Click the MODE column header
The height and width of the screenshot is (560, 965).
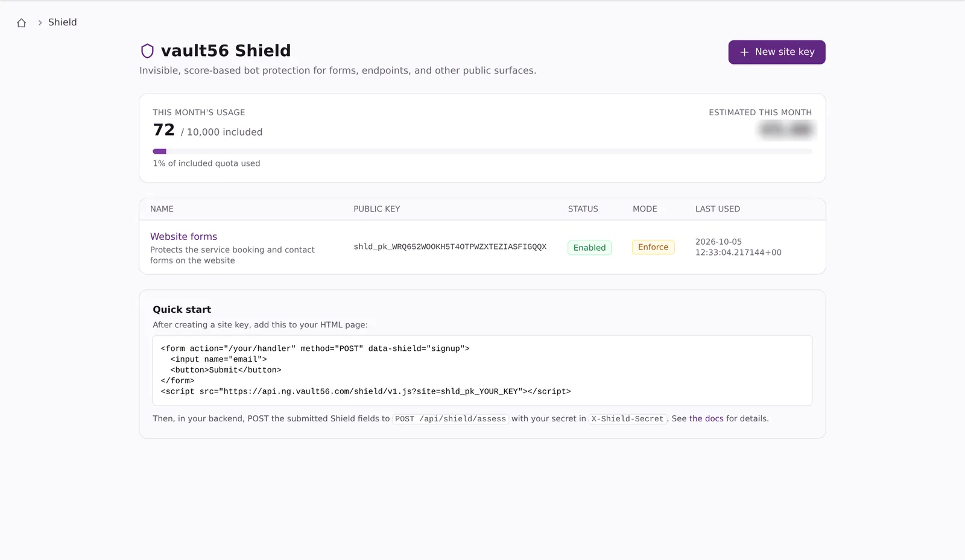[645, 209]
